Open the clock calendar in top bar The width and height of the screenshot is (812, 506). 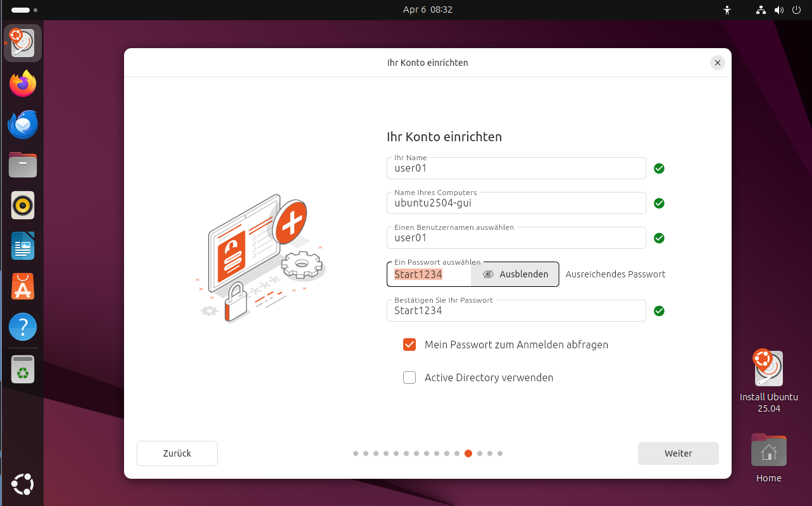coord(427,10)
